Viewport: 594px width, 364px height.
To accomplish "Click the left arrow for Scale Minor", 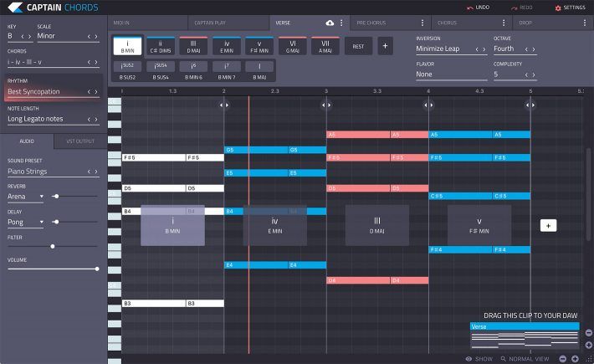I will (89, 36).
